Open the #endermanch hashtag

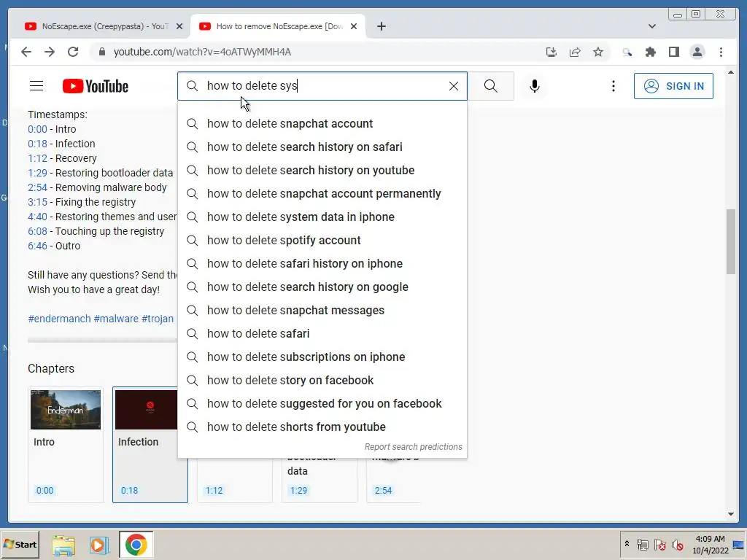pyautogui.click(x=59, y=319)
